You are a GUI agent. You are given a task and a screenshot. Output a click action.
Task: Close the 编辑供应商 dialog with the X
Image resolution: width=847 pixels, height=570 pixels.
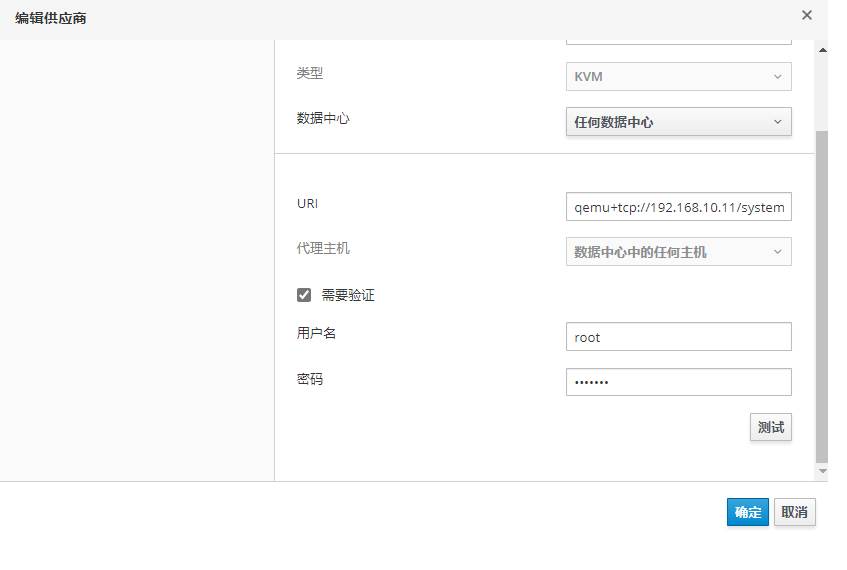[807, 15]
